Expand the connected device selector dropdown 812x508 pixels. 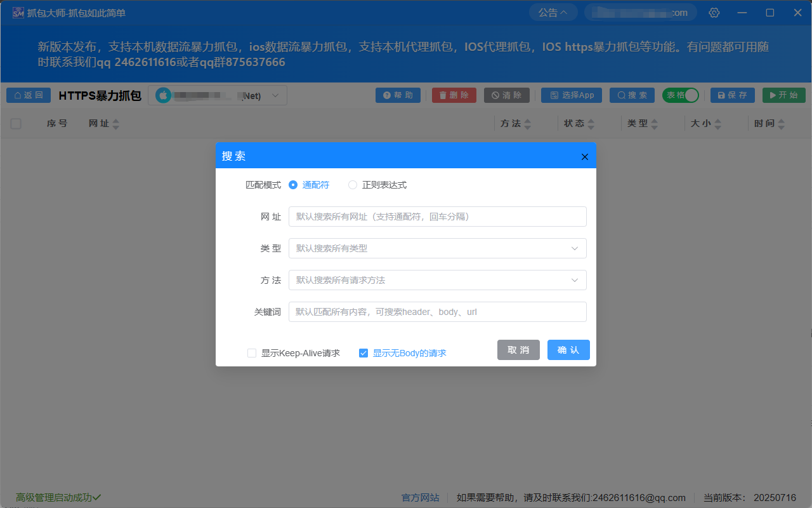pos(275,95)
